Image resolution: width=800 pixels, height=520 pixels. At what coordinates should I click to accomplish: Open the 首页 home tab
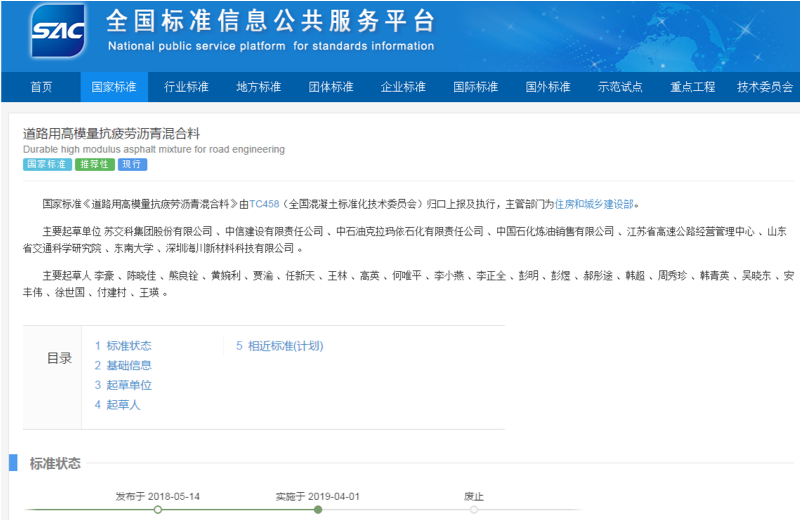tap(41, 87)
